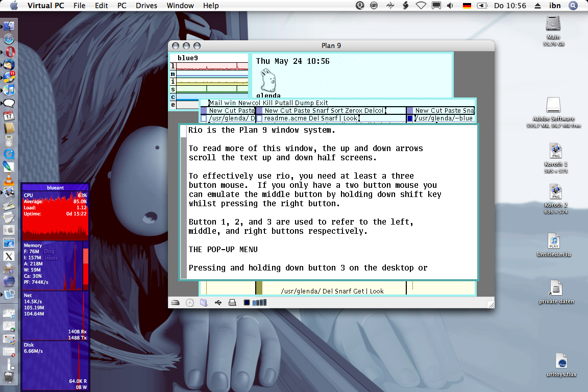
Task: Open the volume control in menu bar
Action: 450,6
